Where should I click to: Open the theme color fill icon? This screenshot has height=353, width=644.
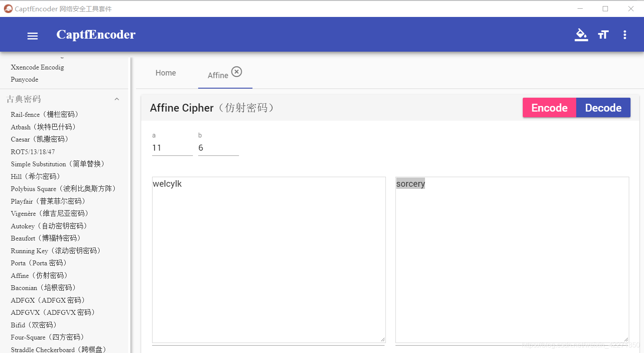tap(581, 35)
